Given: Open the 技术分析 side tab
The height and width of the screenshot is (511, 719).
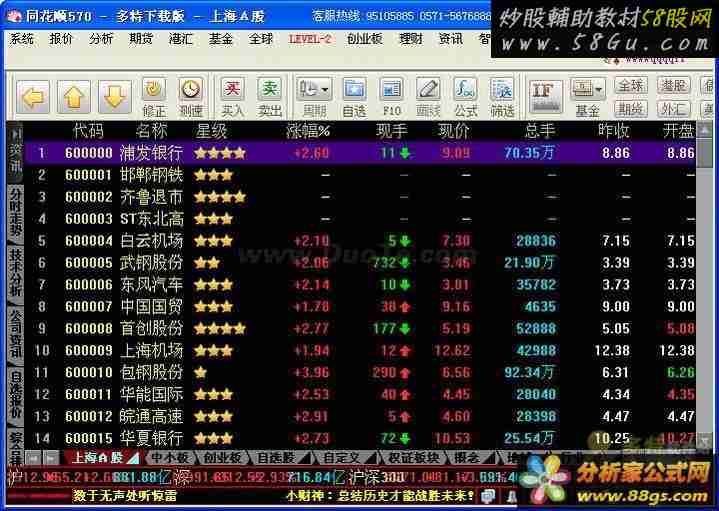Looking at the screenshot, I should pos(16,273).
